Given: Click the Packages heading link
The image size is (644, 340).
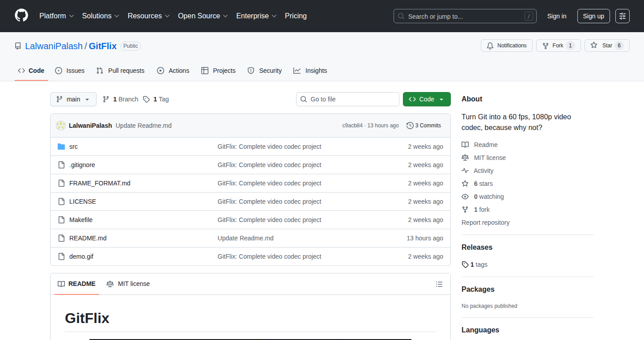Looking at the screenshot, I should [478, 289].
